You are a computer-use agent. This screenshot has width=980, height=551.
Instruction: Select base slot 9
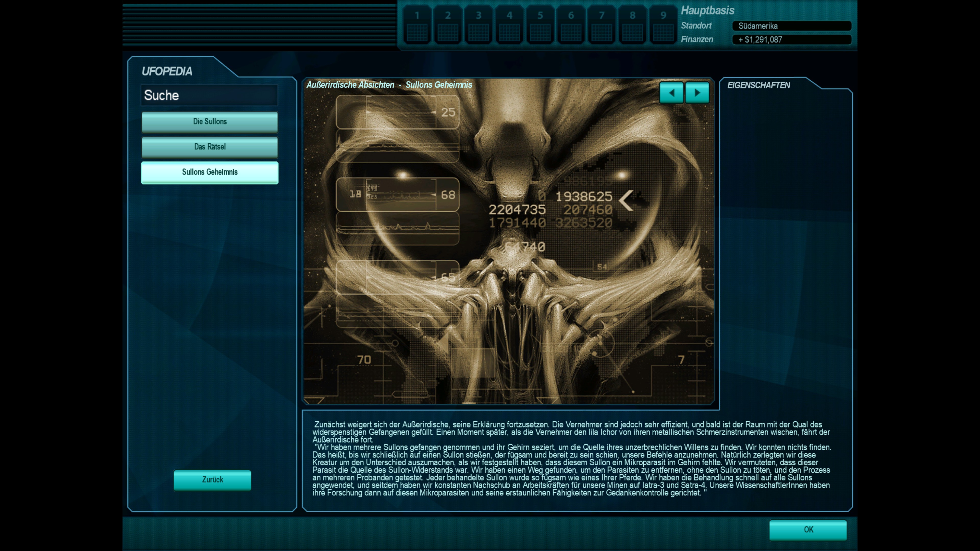pos(663,25)
